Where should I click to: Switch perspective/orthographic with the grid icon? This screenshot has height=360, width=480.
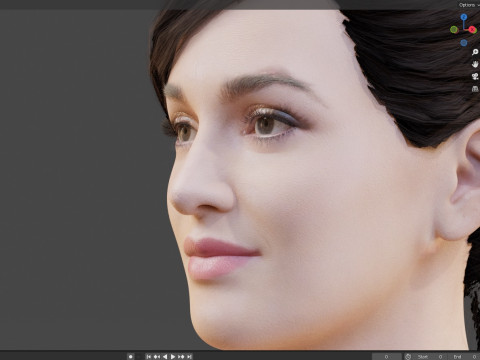[475, 89]
